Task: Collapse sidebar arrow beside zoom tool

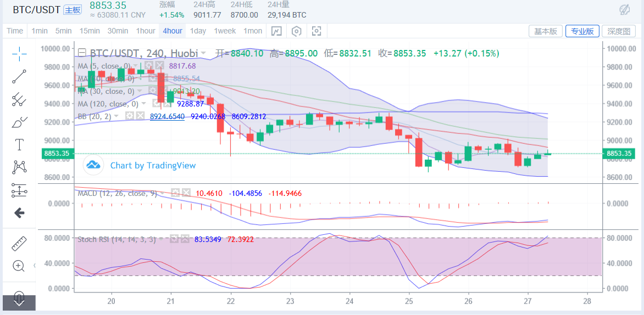Action: click(x=34, y=266)
